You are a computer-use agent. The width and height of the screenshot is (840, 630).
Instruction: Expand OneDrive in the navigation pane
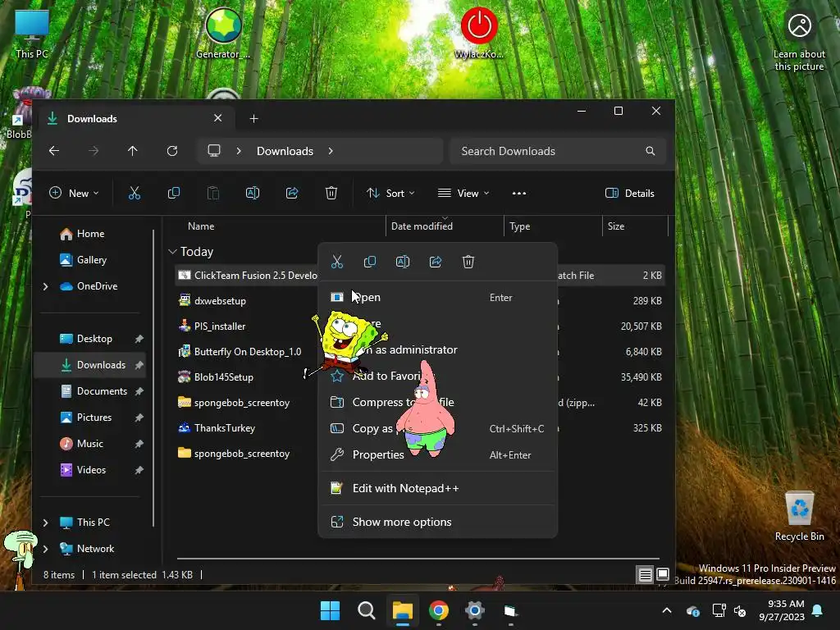pos(46,286)
